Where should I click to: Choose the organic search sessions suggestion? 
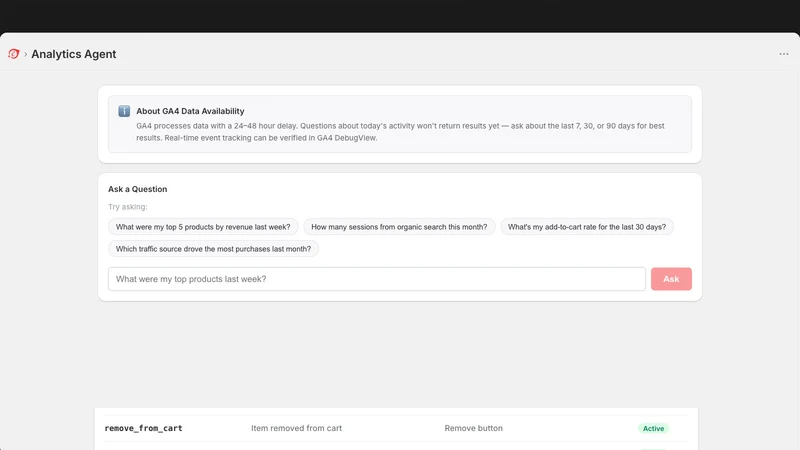pos(399,227)
